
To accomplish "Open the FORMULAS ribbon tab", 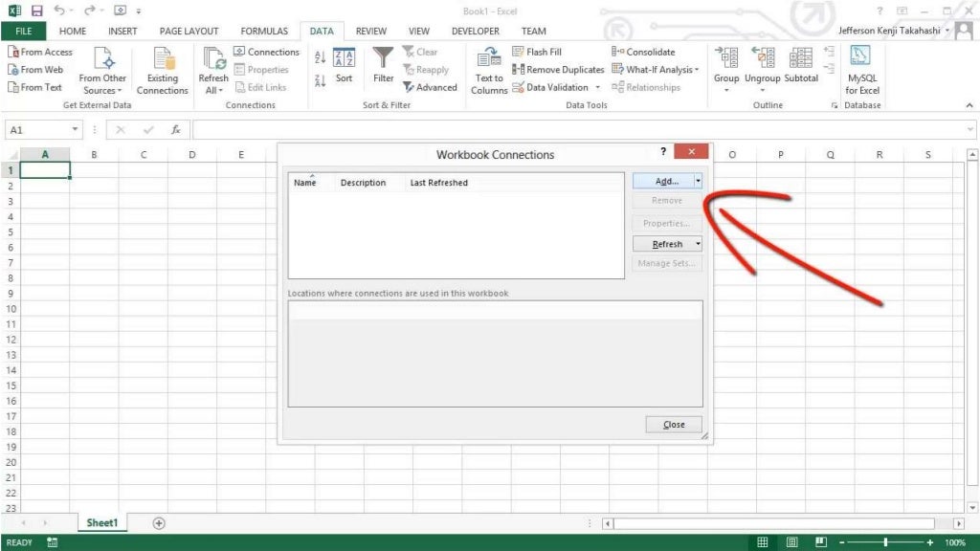I will pos(264,31).
